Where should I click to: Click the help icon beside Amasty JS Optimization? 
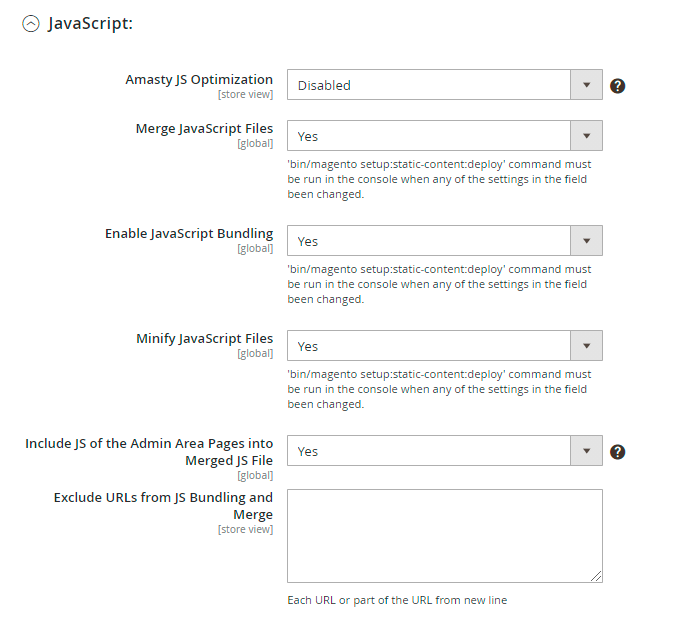(x=618, y=86)
